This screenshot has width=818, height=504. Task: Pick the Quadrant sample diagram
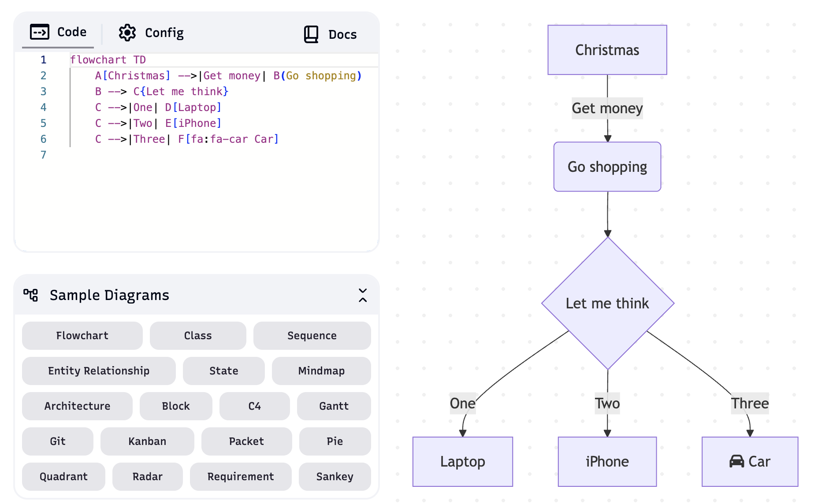[x=63, y=477]
